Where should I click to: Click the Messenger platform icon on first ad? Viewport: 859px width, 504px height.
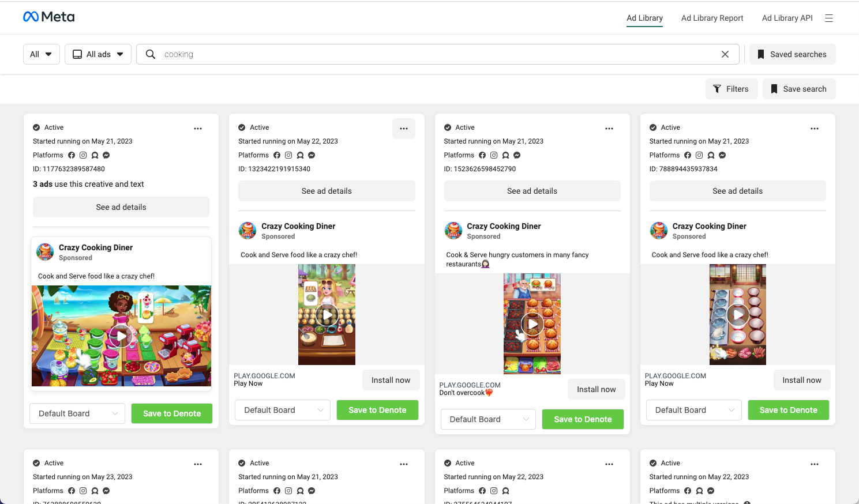pos(106,155)
